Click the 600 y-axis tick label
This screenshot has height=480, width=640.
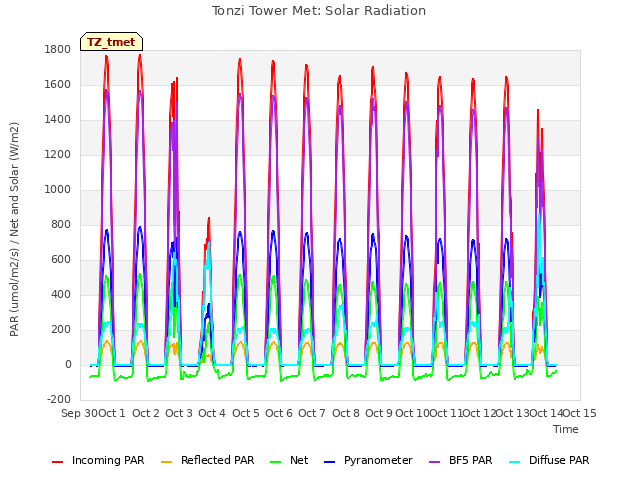[x=61, y=260]
